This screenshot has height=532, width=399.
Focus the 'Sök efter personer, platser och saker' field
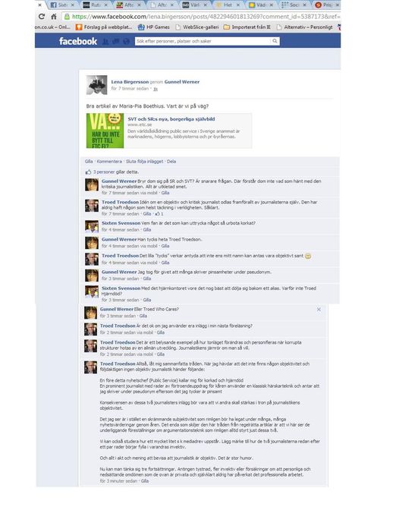tap(203, 41)
